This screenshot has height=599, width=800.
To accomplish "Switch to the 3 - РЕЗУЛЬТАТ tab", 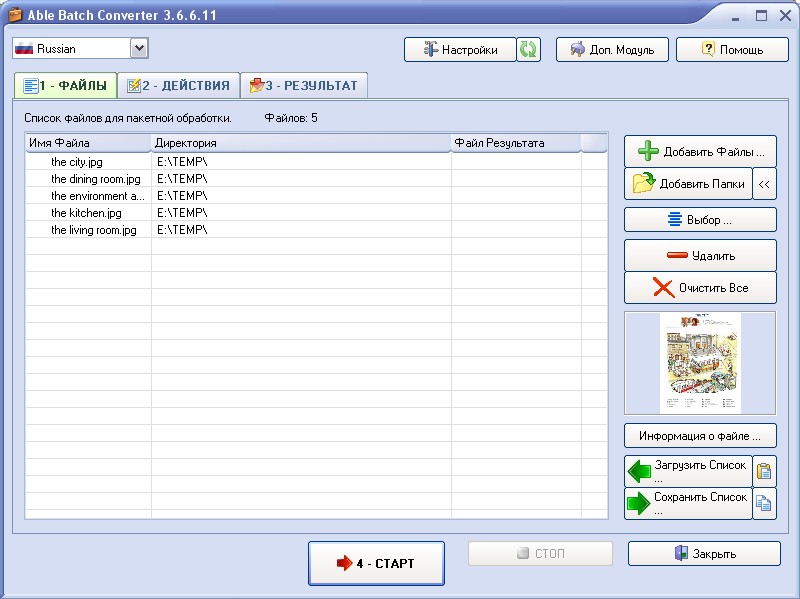I will (x=304, y=85).
